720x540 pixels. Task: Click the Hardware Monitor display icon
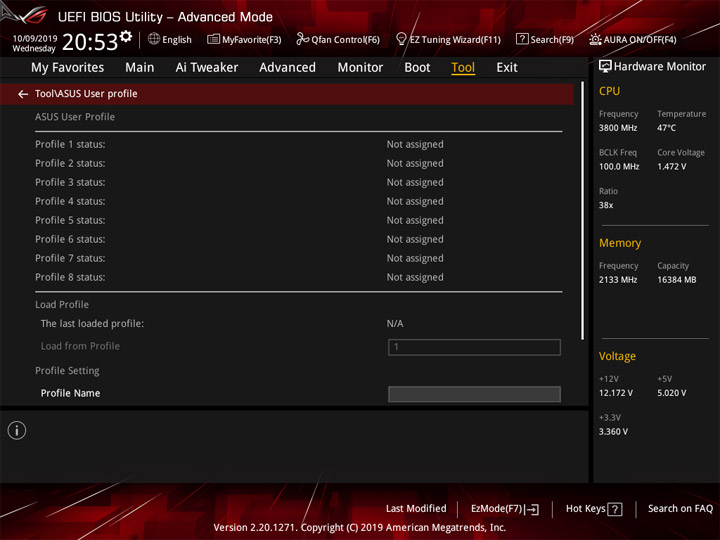605,67
